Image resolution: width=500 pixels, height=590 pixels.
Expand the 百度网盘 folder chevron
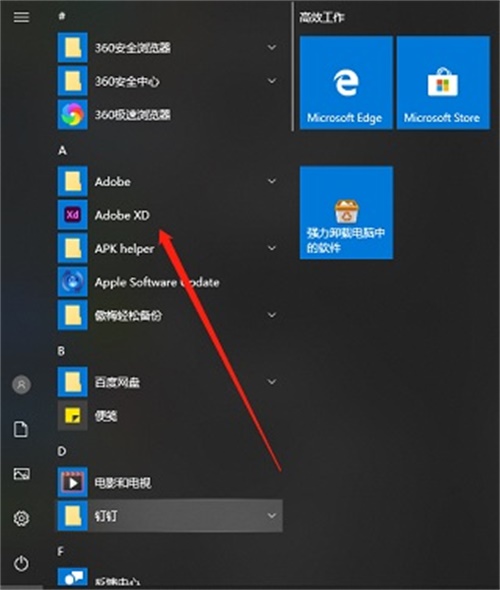coord(272,382)
